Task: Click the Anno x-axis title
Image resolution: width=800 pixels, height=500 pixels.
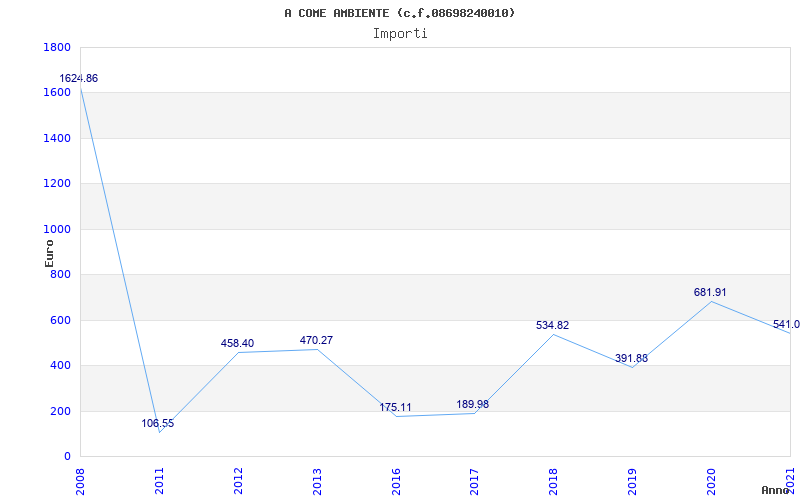Action: [x=776, y=490]
